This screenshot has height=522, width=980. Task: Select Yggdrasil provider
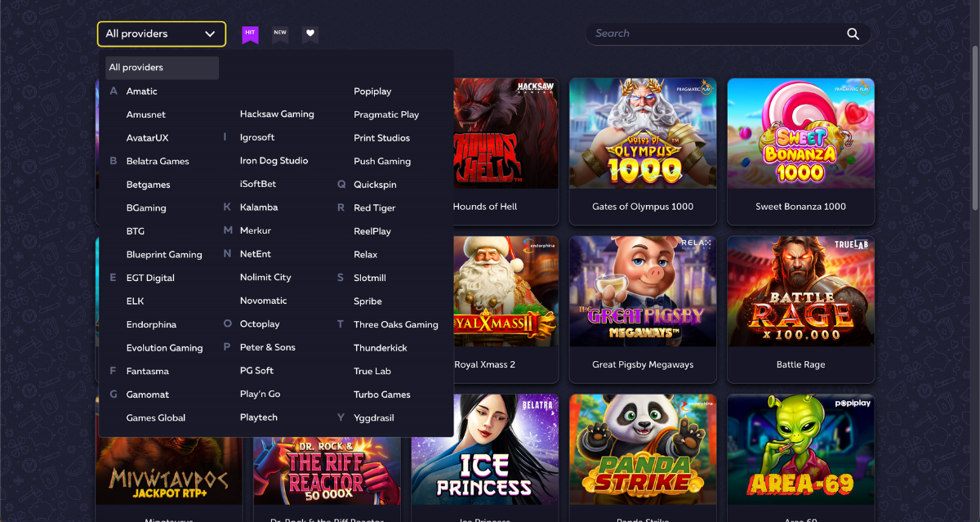click(374, 417)
